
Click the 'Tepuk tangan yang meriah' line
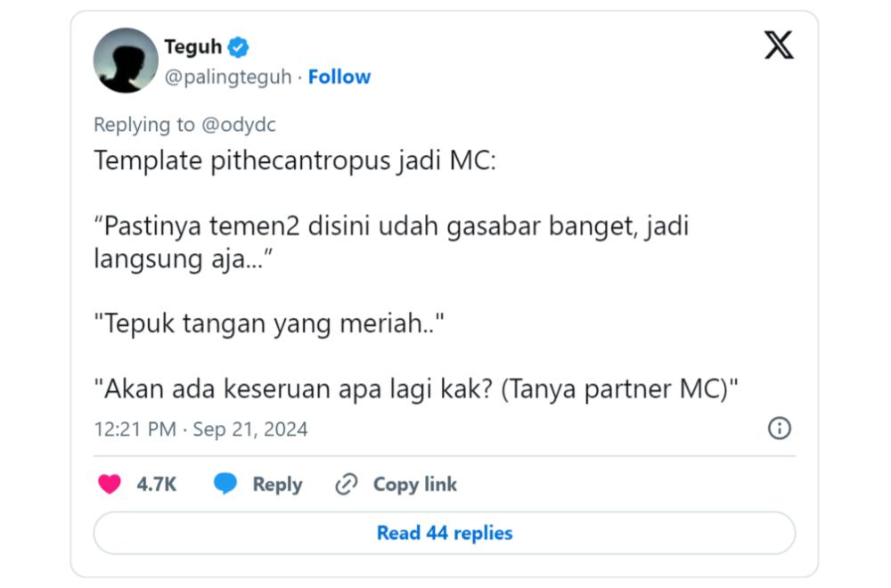269,323
